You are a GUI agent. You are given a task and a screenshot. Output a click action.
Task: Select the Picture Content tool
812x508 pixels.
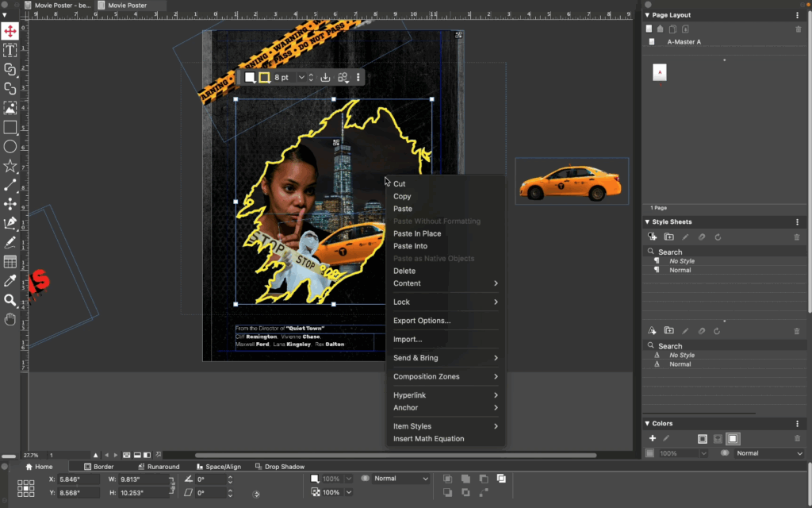[x=10, y=108]
